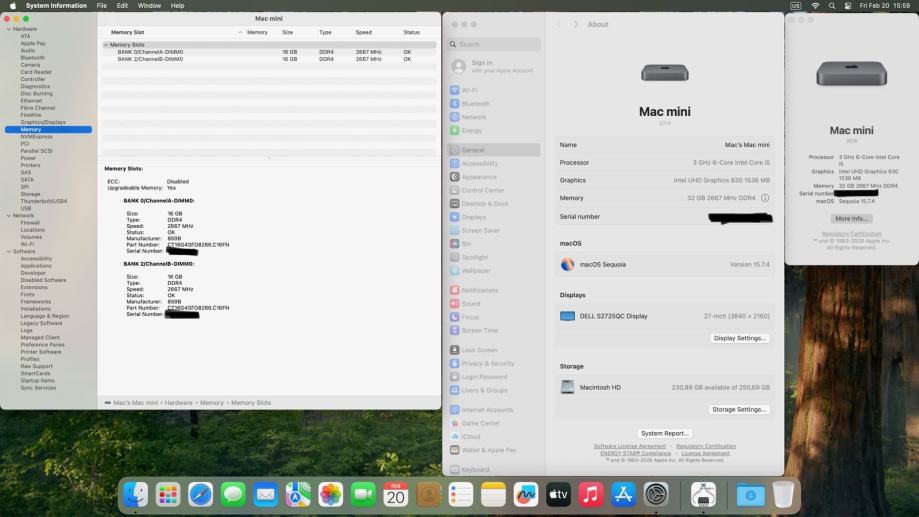Open Spotlight search in the menu bar
Screen dimensions: 919x517
(x=832, y=5)
